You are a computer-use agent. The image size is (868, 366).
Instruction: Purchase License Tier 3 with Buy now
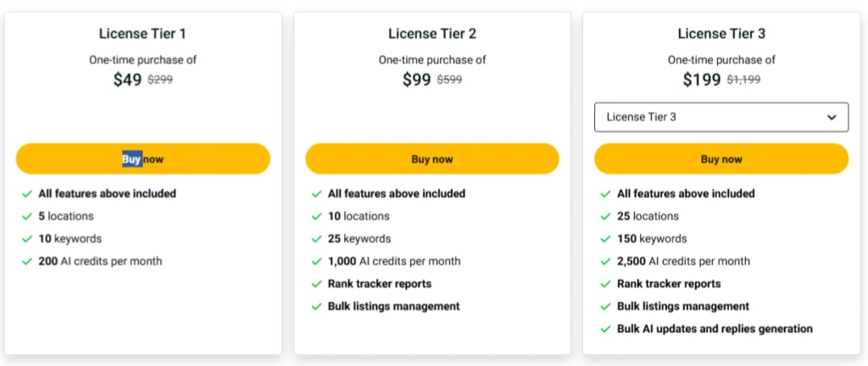(x=721, y=159)
